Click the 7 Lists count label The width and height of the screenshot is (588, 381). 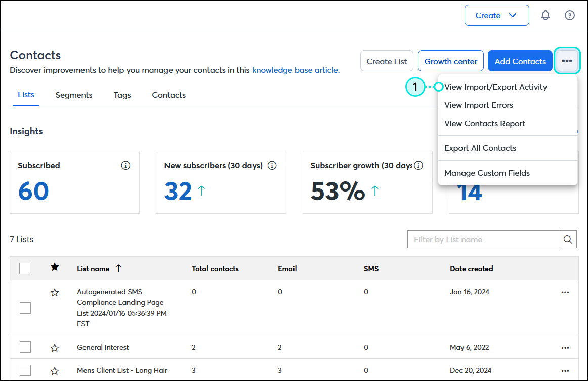22,239
